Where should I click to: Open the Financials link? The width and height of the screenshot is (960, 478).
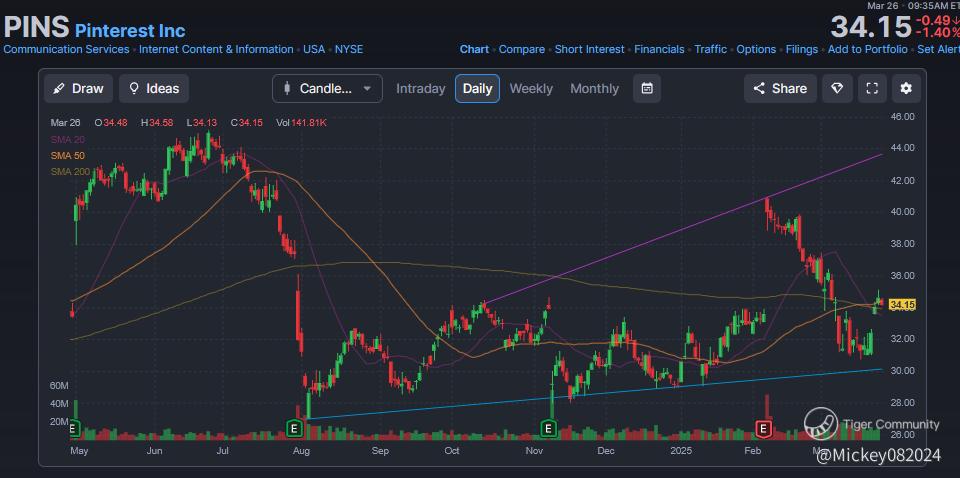pos(659,50)
